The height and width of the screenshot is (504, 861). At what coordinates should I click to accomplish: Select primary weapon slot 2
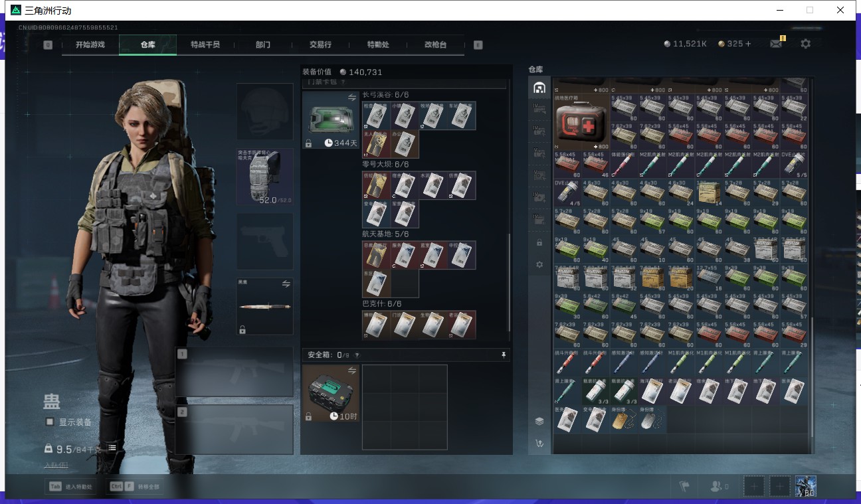[234, 430]
